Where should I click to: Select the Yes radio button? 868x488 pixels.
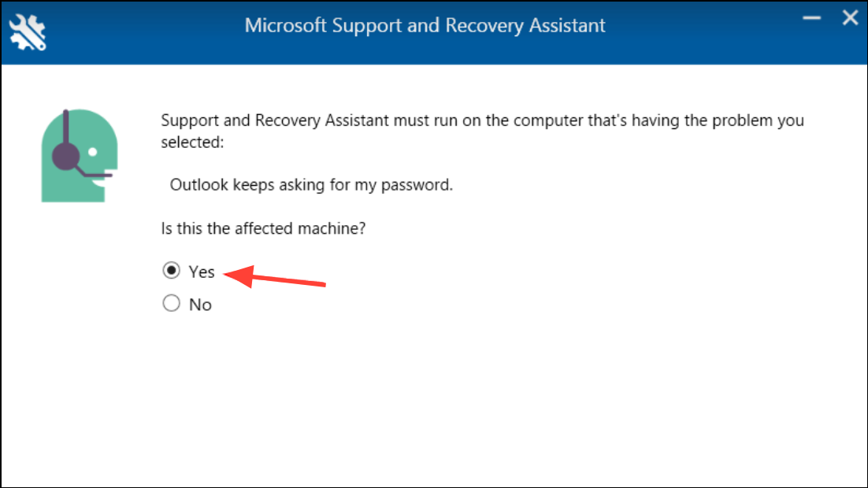[x=172, y=271]
